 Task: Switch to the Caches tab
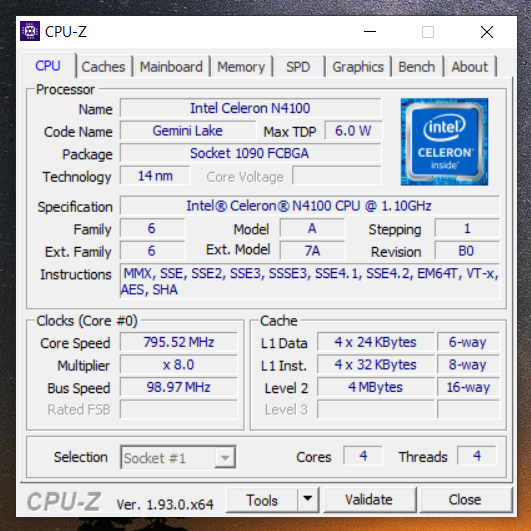[x=103, y=67]
